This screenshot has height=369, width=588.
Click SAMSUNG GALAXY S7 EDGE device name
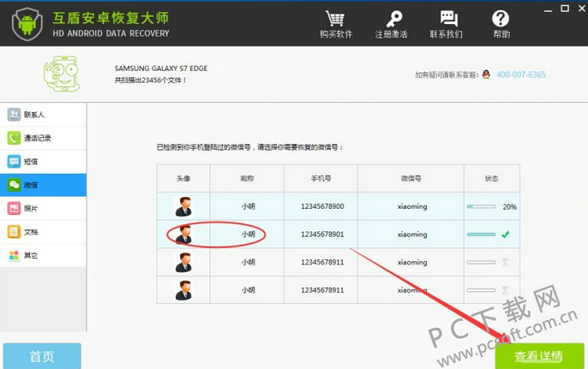click(161, 68)
